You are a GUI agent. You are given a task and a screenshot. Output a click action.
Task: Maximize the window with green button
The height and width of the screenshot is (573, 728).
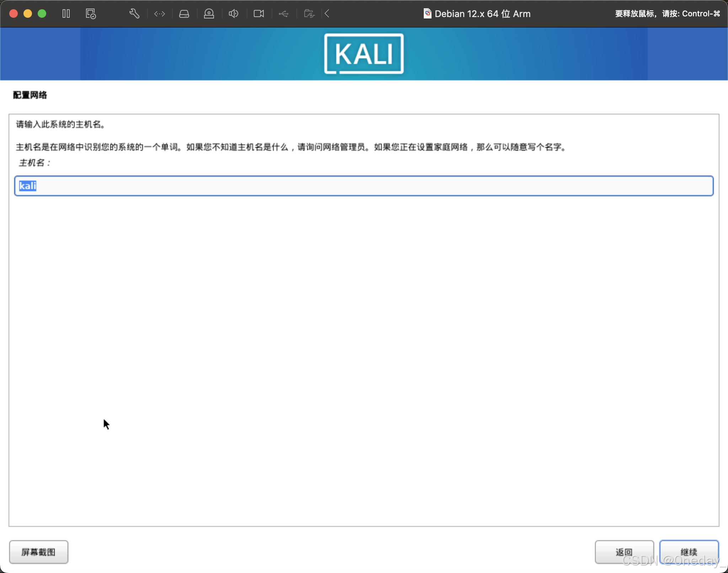(42, 14)
